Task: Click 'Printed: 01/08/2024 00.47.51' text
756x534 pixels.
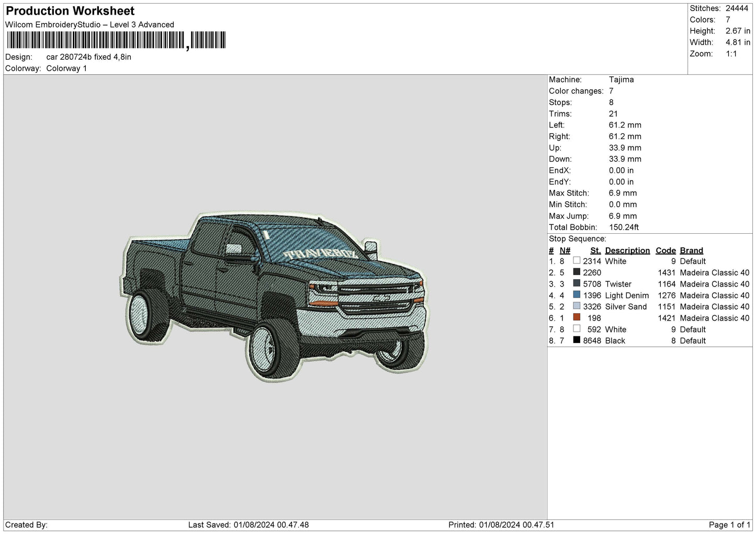Action: tap(501, 525)
